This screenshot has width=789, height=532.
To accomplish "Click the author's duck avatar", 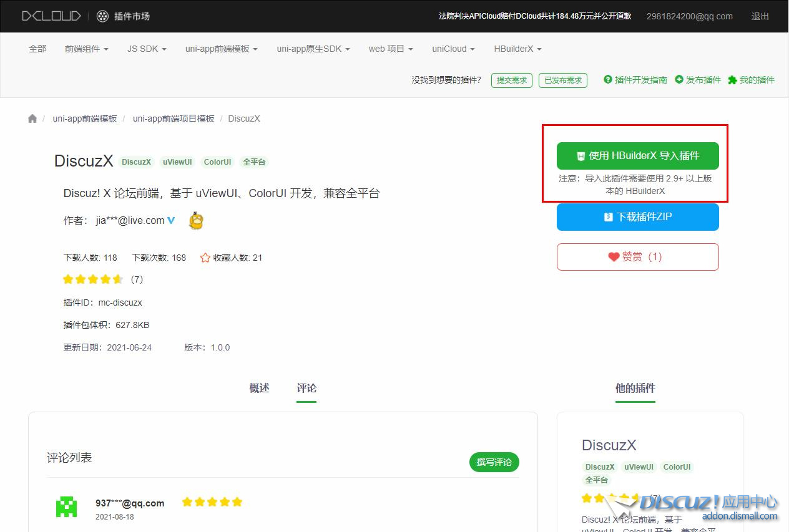I will point(196,221).
